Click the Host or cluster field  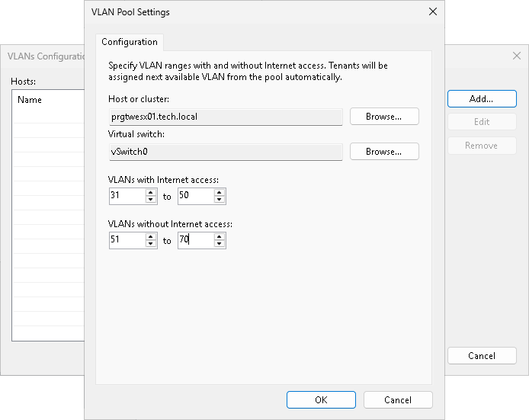226,117
